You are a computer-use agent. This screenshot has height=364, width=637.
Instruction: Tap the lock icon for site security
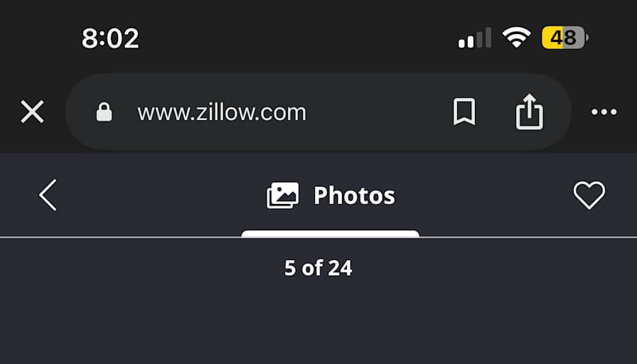tap(104, 112)
